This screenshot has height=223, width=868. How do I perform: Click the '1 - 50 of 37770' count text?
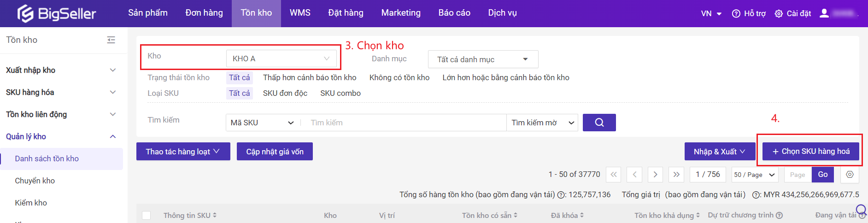point(575,175)
